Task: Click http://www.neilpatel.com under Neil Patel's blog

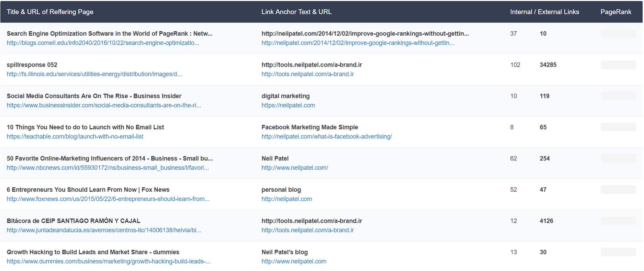Action: tap(294, 261)
